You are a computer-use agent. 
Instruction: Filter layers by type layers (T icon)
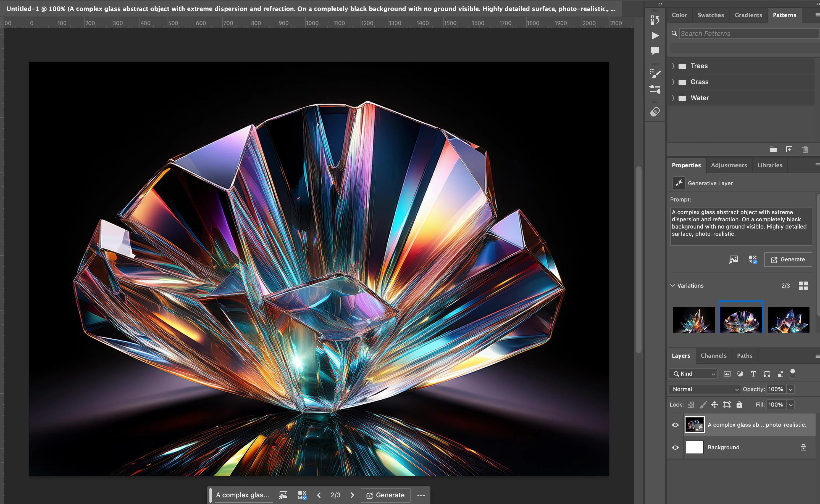(753, 374)
